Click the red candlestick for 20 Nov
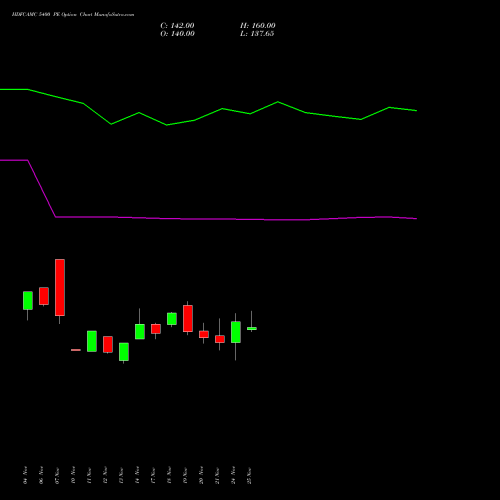 pyautogui.click(x=204, y=334)
